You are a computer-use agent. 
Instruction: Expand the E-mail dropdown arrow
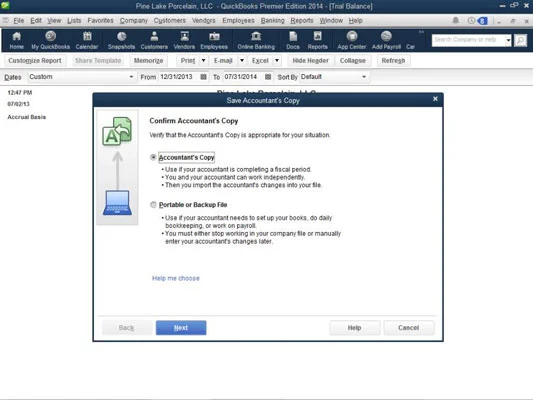pyautogui.click(x=242, y=60)
